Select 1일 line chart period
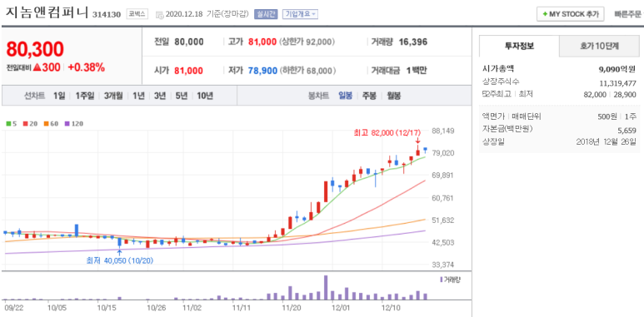This screenshot has width=644, height=317. (x=58, y=96)
